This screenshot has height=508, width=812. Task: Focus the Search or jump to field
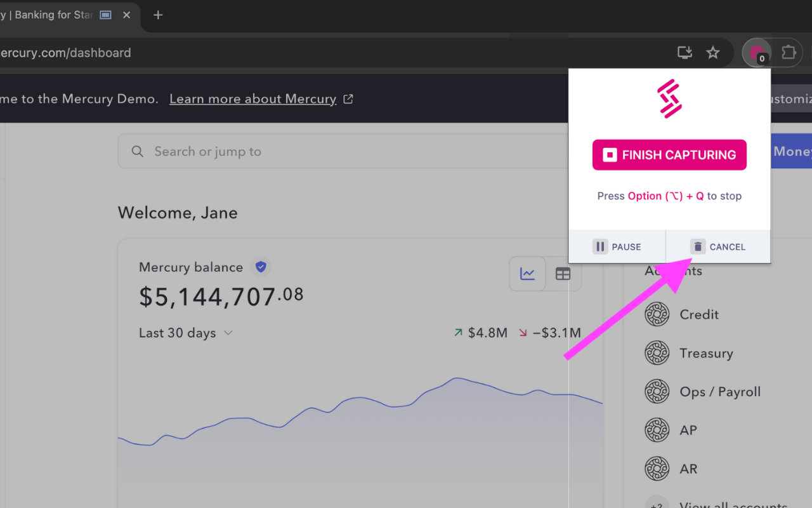pos(343,151)
